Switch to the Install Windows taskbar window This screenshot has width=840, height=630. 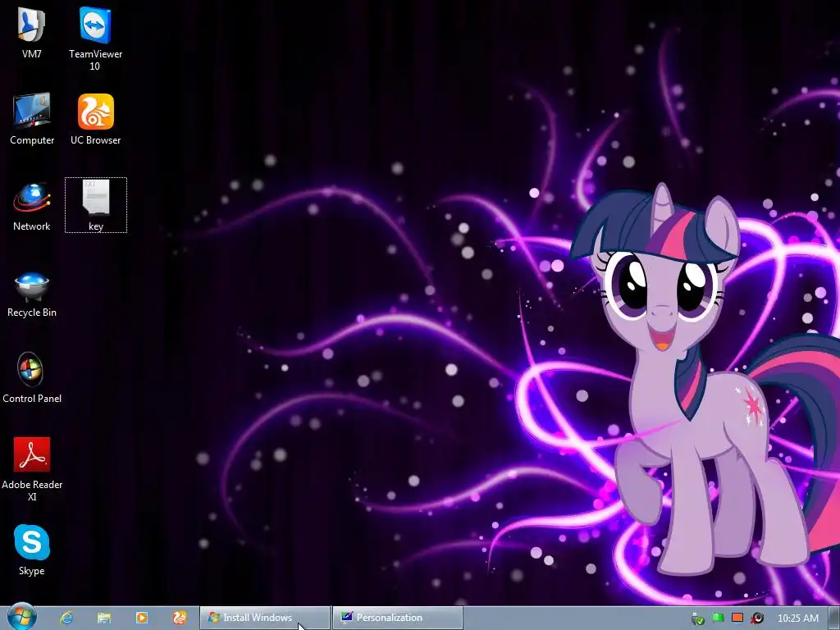[265, 618]
